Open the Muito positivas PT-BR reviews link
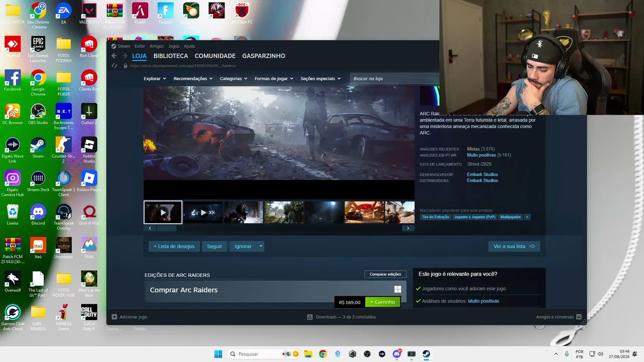 (x=481, y=155)
